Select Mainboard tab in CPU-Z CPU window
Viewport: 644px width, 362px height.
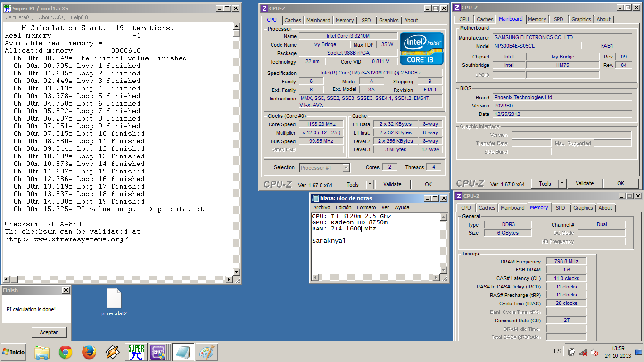[x=318, y=20]
